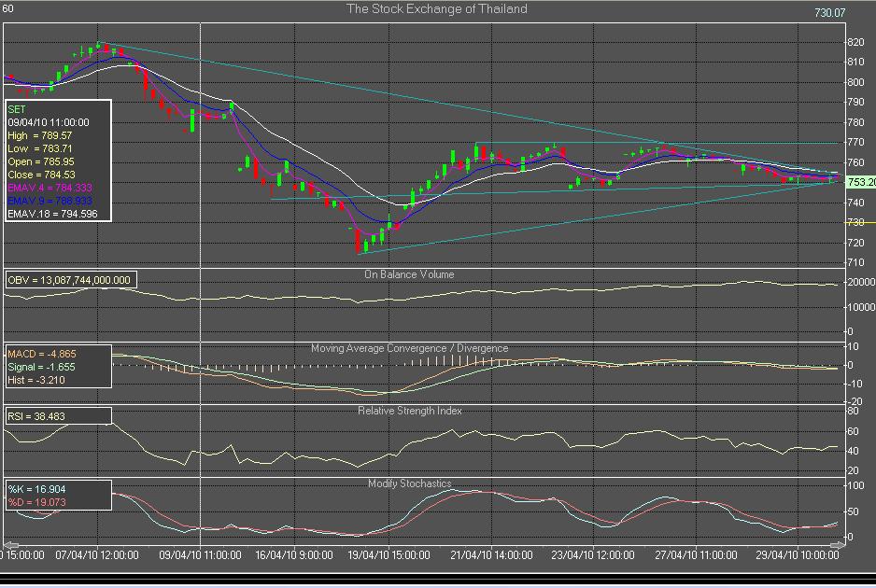Click the '23/04/10 12:00:00' time axis label
Screen dimensions: 876x588
pos(593,555)
